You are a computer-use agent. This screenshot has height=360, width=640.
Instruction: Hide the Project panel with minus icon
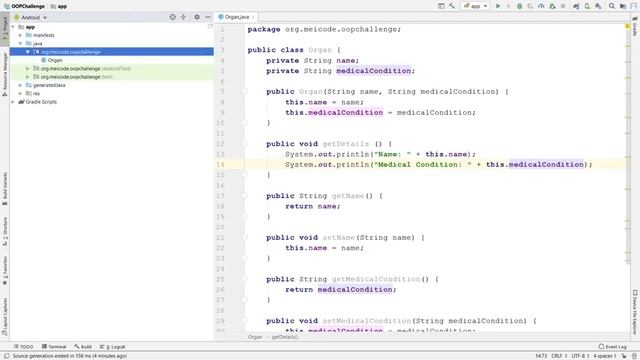pyautogui.click(x=208, y=17)
